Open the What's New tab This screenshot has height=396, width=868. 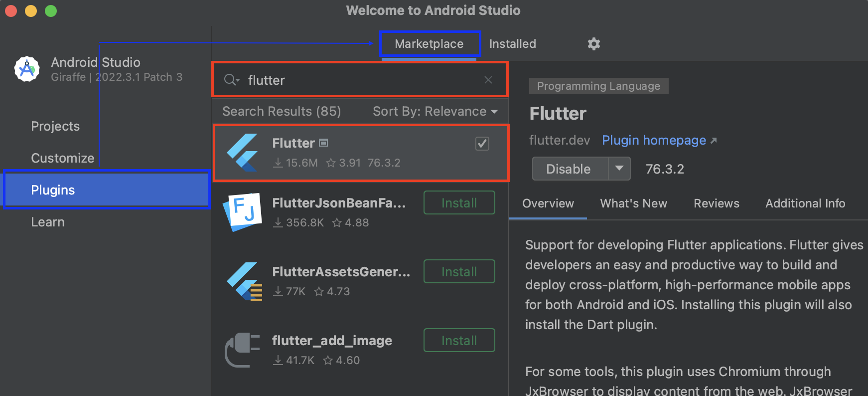tap(633, 203)
